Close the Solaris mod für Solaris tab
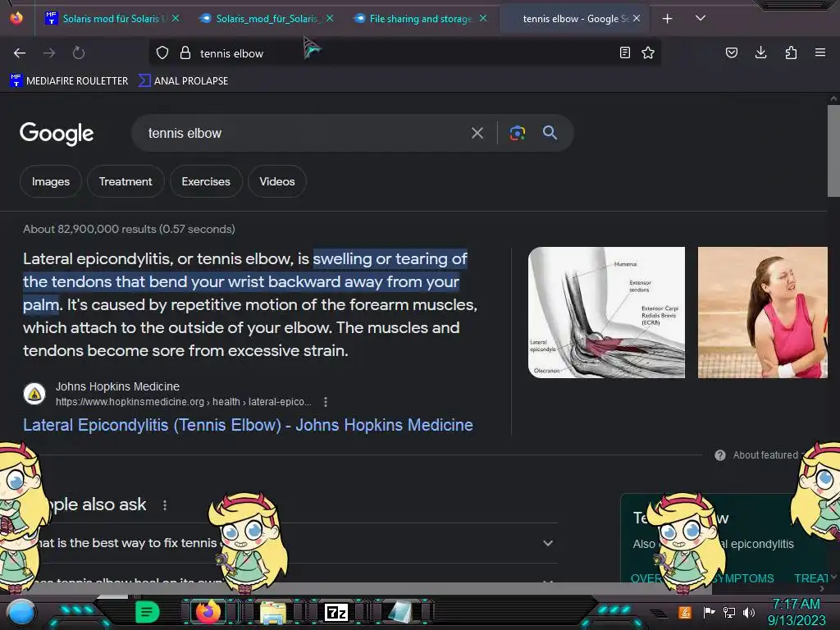 (176, 18)
